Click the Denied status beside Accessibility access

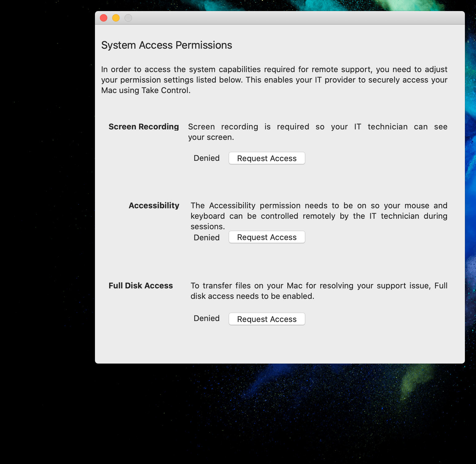click(x=206, y=237)
